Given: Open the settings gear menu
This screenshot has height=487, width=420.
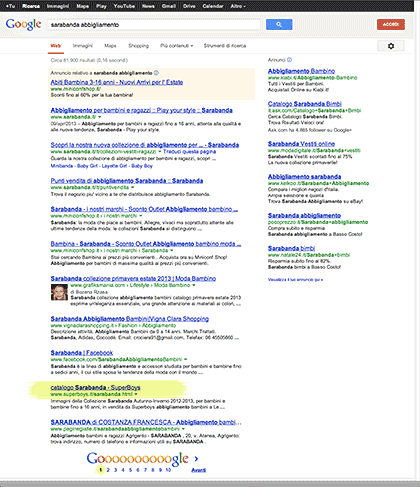Looking at the screenshot, I should click(391, 46).
